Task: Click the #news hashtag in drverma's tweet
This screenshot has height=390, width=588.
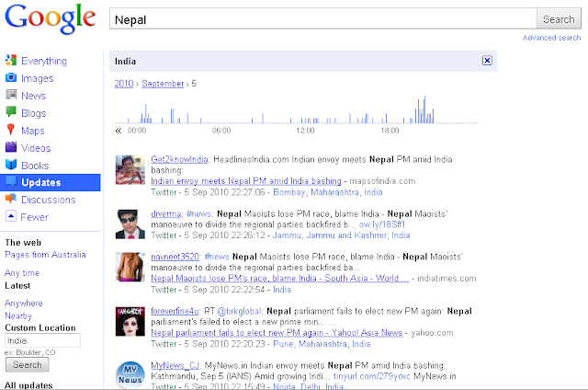Action: tap(199, 213)
